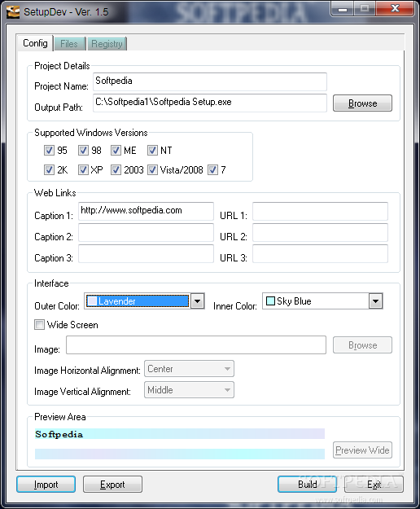This screenshot has width=420, height=509.
Task: Click Browse next to Image field
Action: coord(362,345)
